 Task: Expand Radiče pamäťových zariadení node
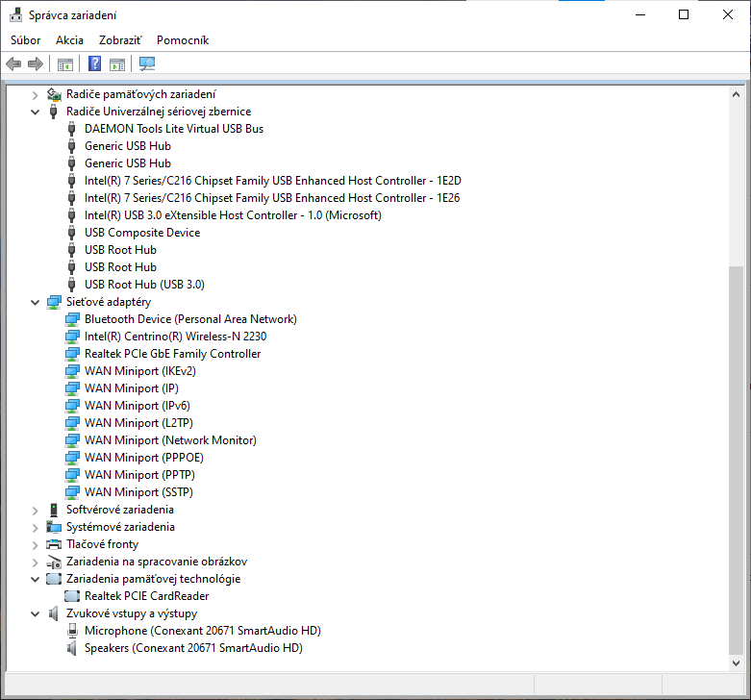tap(35, 95)
